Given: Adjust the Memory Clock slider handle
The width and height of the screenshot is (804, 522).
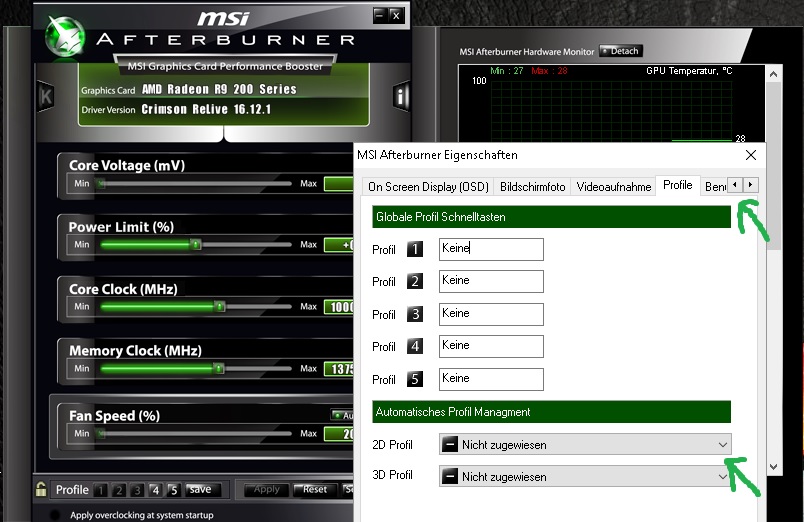Looking at the screenshot, I should [219, 369].
